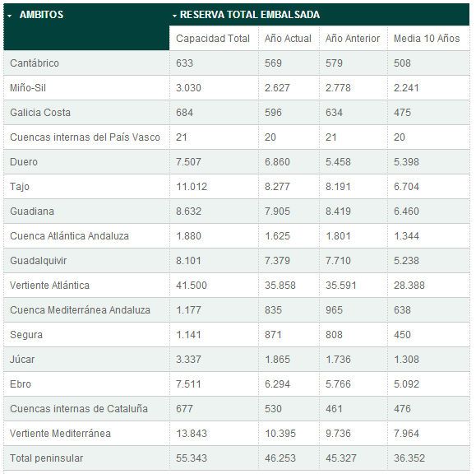Select the Guadalquivir row label

(x=39, y=261)
